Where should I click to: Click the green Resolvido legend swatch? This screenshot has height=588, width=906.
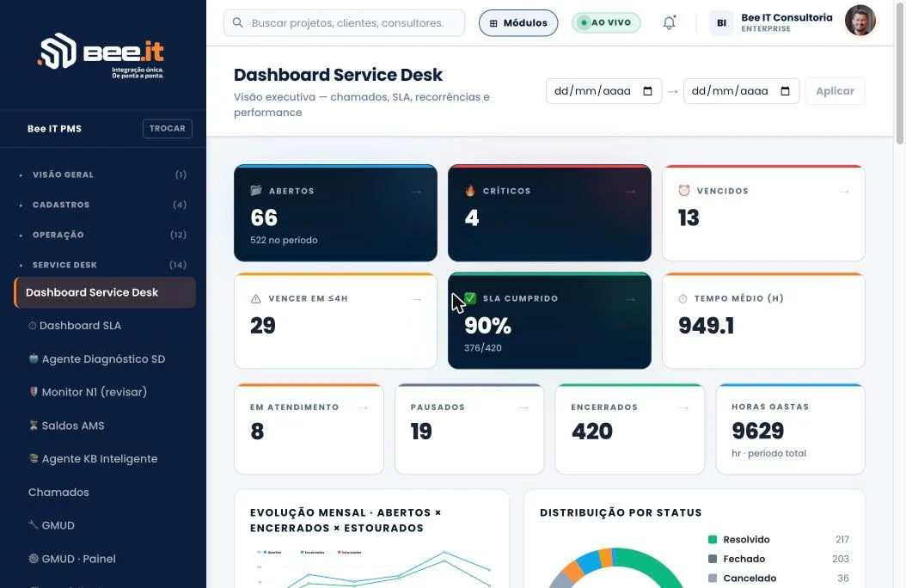713,540
